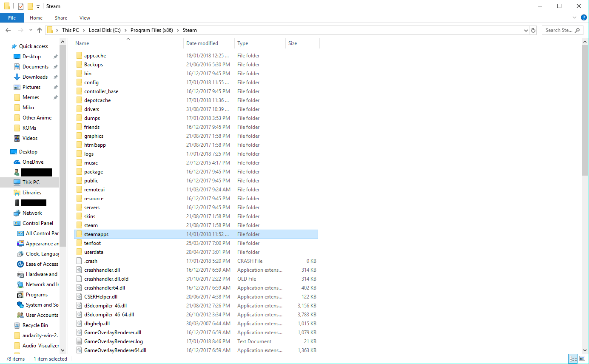Select OneDrive in the navigation pane

[33, 162]
